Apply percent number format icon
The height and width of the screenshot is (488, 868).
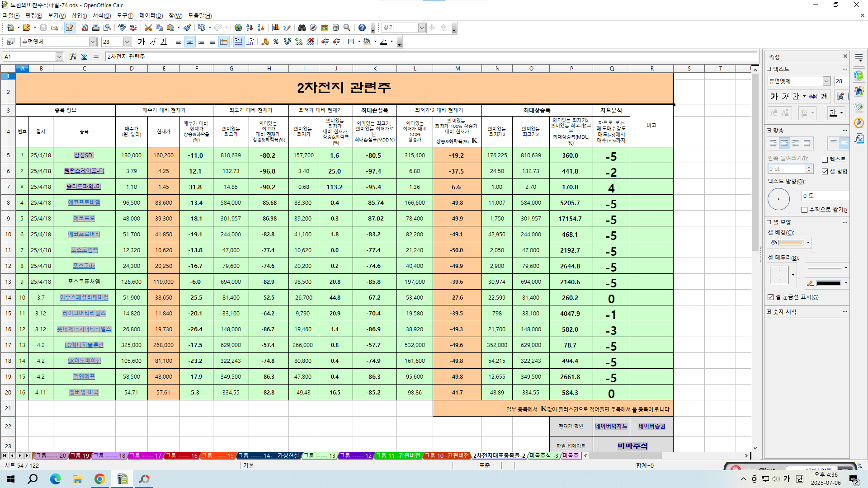(276, 42)
